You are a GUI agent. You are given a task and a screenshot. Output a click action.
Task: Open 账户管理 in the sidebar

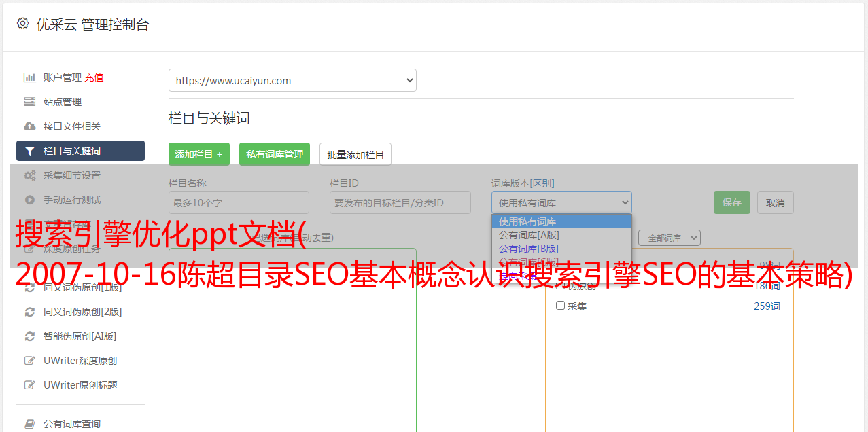(x=63, y=77)
